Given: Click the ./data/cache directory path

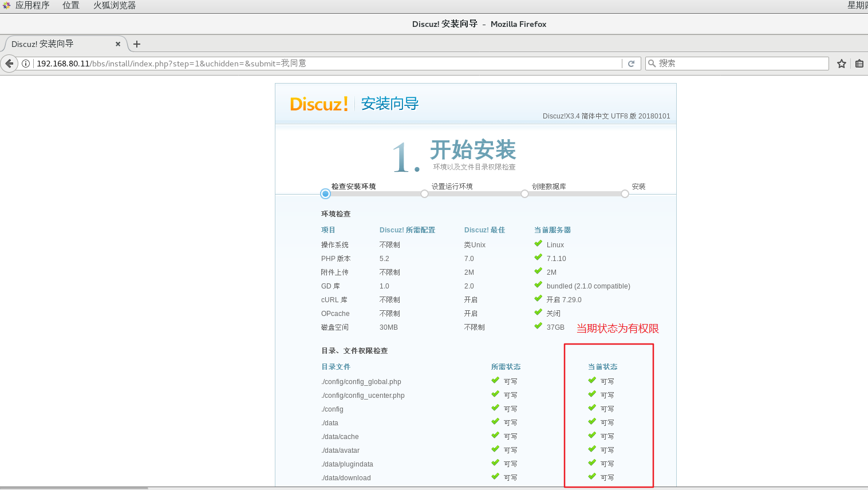Looking at the screenshot, I should [340, 437].
